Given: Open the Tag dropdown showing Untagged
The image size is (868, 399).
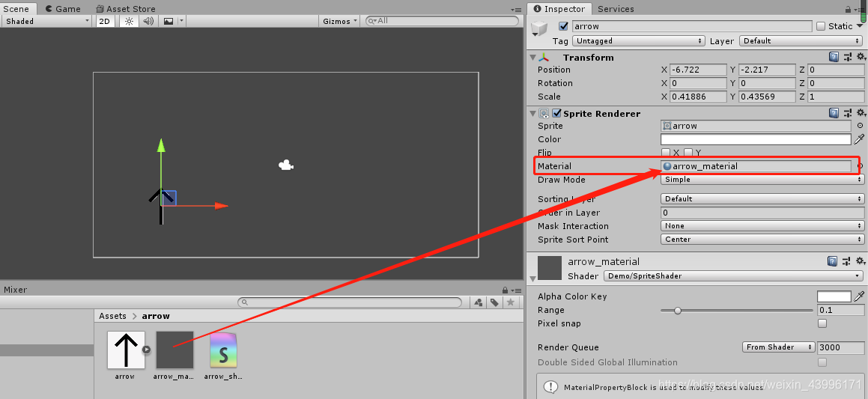Looking at the screenshot, I should (x=638, y=41).
